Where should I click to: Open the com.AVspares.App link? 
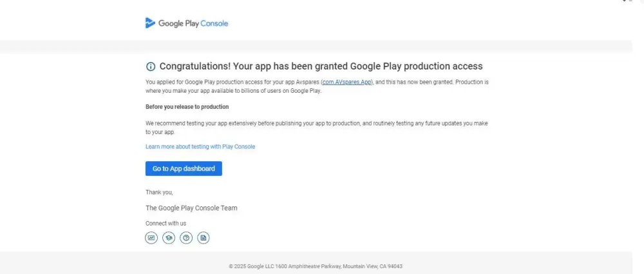(347, 83)
